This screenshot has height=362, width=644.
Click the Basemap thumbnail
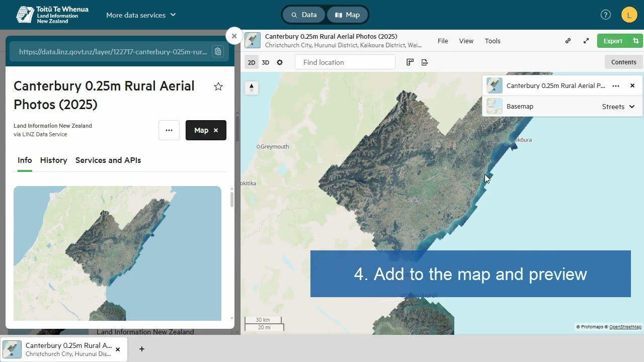click(x=495, y=106)
